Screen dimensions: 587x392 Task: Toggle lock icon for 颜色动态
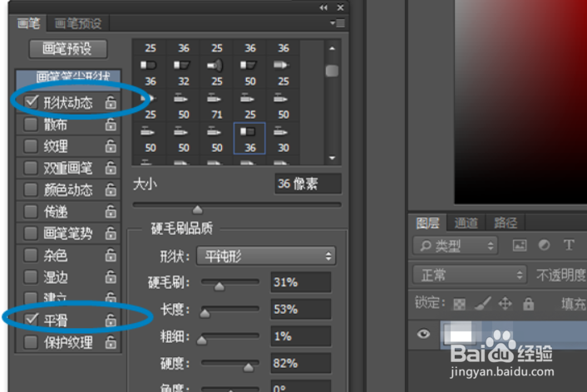(111, 189)
